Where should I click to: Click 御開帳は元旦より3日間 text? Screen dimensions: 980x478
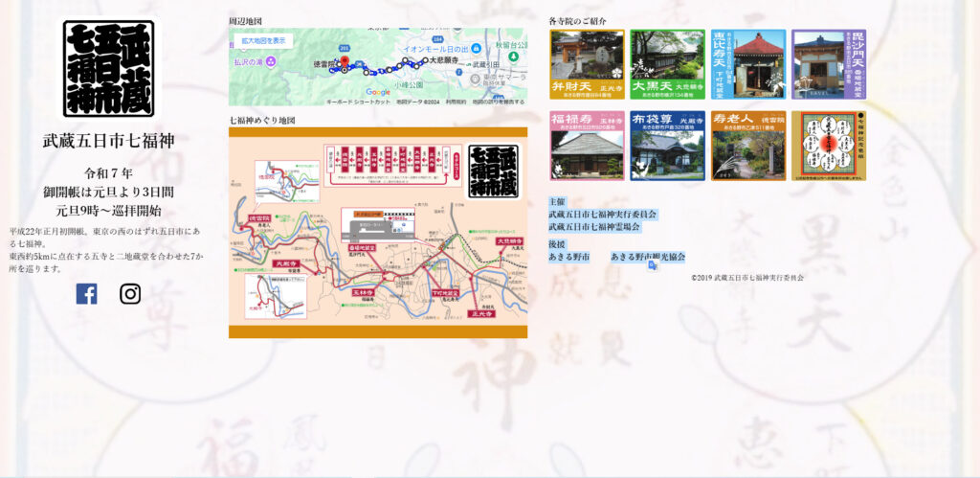click(x=109, y=193)
